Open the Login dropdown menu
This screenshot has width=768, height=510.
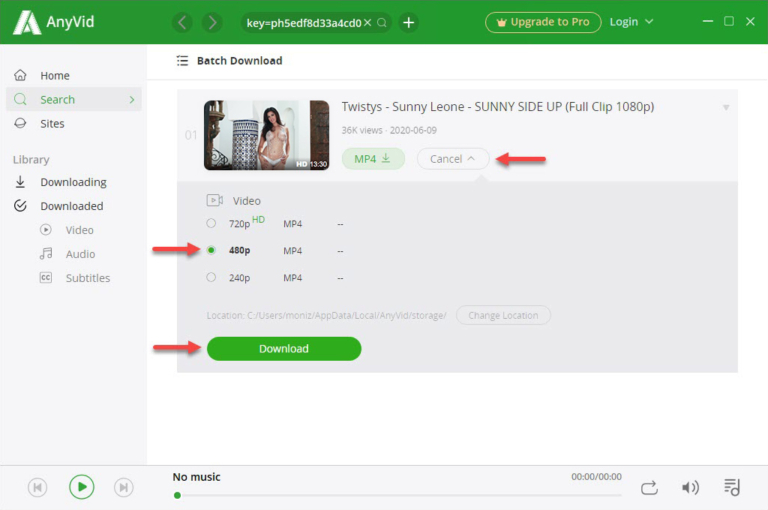[631, 22]
